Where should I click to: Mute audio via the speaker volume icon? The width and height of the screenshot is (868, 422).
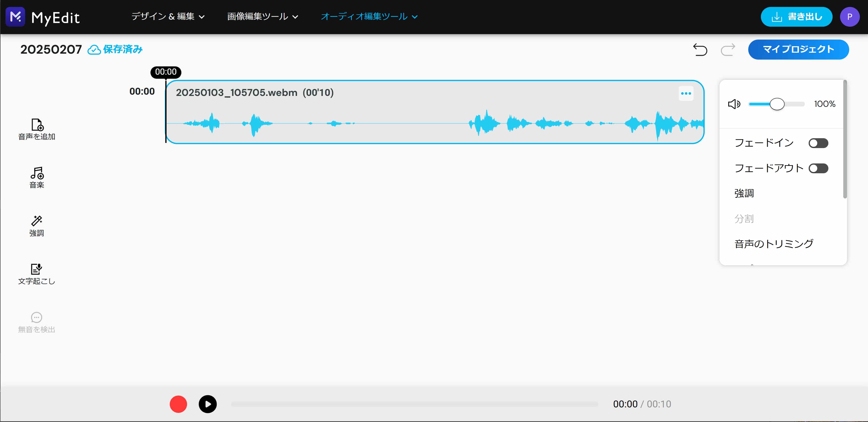[734, 104]
